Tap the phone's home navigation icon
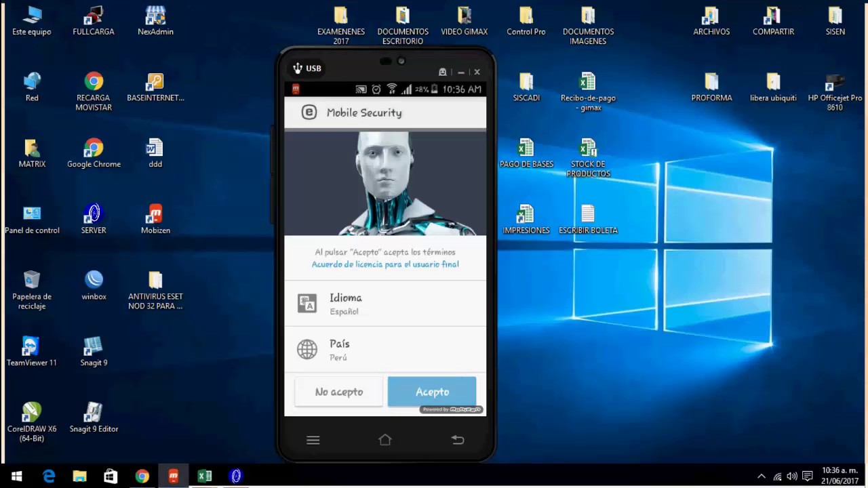The width and height of the screenshot is (868, 488). click(x=385, y=440)
